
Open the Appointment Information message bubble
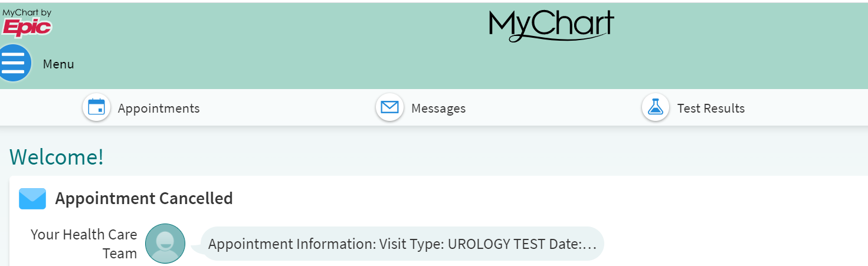[402, 244]
